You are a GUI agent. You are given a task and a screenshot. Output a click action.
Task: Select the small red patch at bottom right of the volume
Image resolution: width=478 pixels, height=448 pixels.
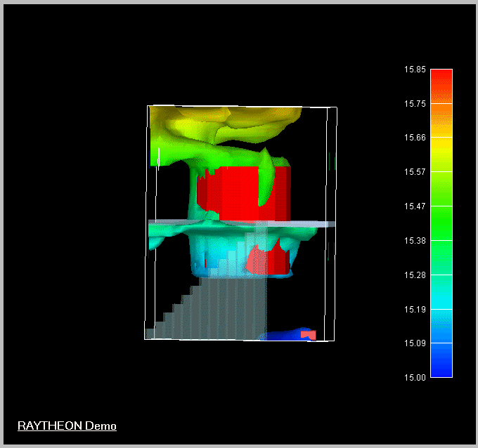pos(309,335)
